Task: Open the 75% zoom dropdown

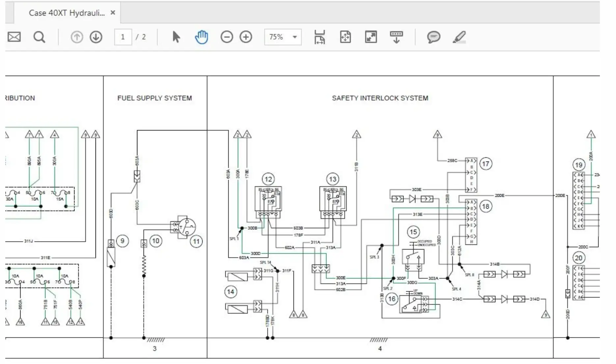Action: tap(294, 37)
